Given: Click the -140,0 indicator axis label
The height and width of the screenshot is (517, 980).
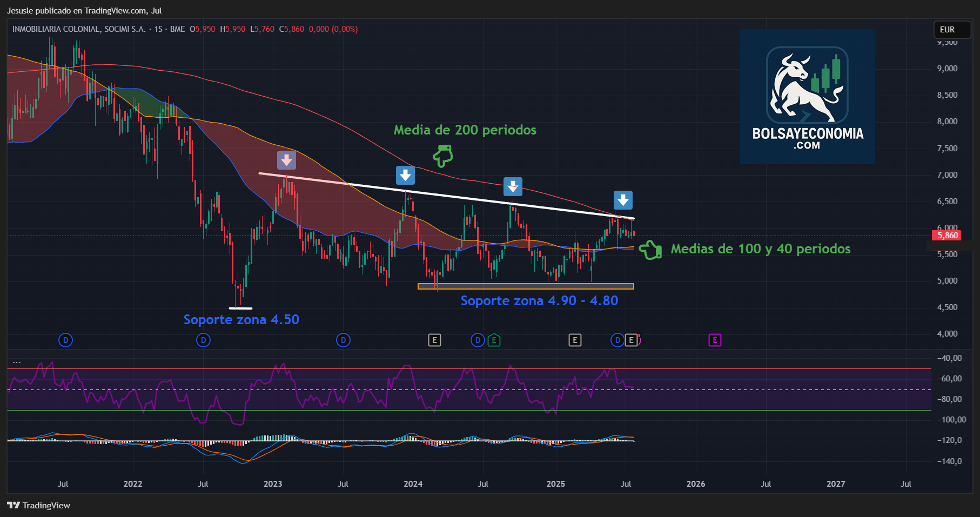Looking at the screenshot, I should click(x=949, y=461).
